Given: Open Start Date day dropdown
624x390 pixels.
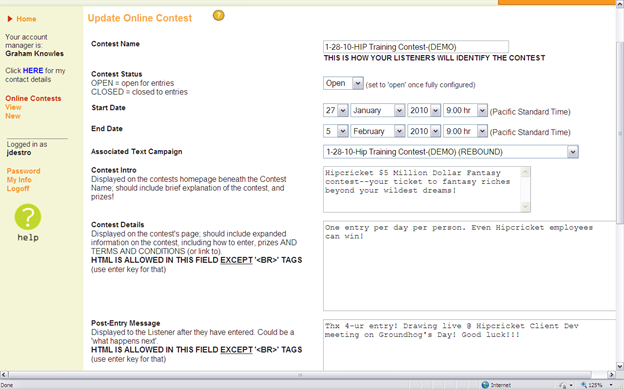Looking at the screenshot, I should (336, 110).
